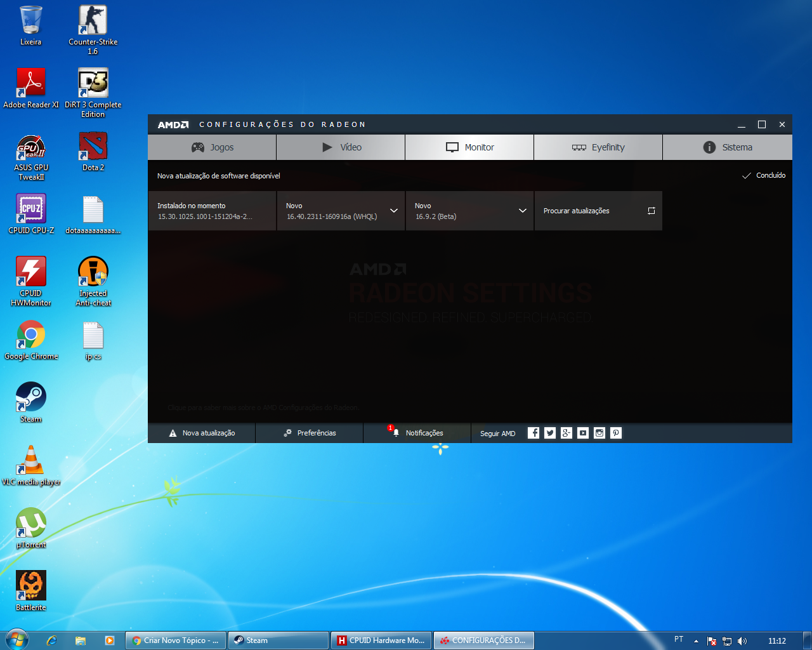This screenshot has height=650, width=812.
Task: Select Google Chrome desktop icon
Action: click(x=31, y=340)
